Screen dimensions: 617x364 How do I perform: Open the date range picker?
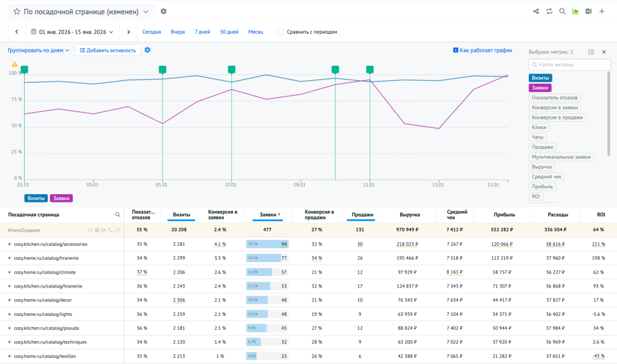(72, 32)
